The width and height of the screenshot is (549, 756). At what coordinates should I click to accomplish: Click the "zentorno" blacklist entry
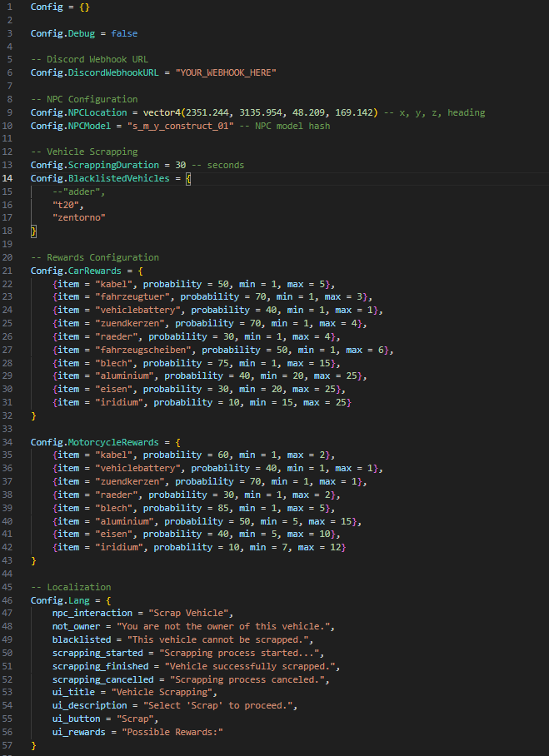[79, 218]
